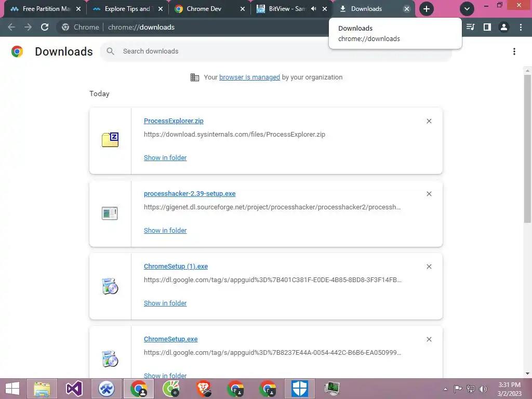Click the processhacker setup file icon

[110, 213]
